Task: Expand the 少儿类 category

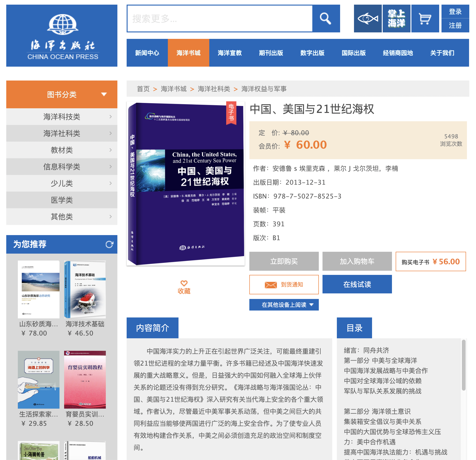Action: [x=62, y=183]
